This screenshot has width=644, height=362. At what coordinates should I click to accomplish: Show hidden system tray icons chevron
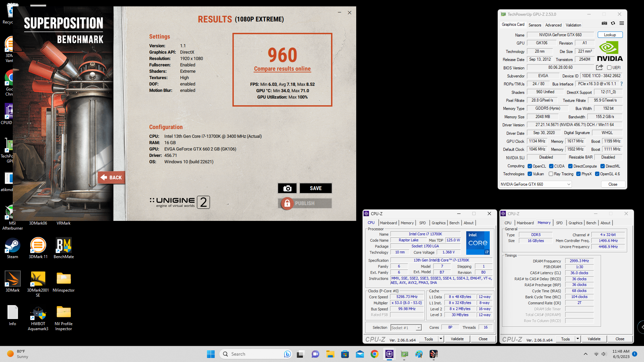click(x=585, y=354)
